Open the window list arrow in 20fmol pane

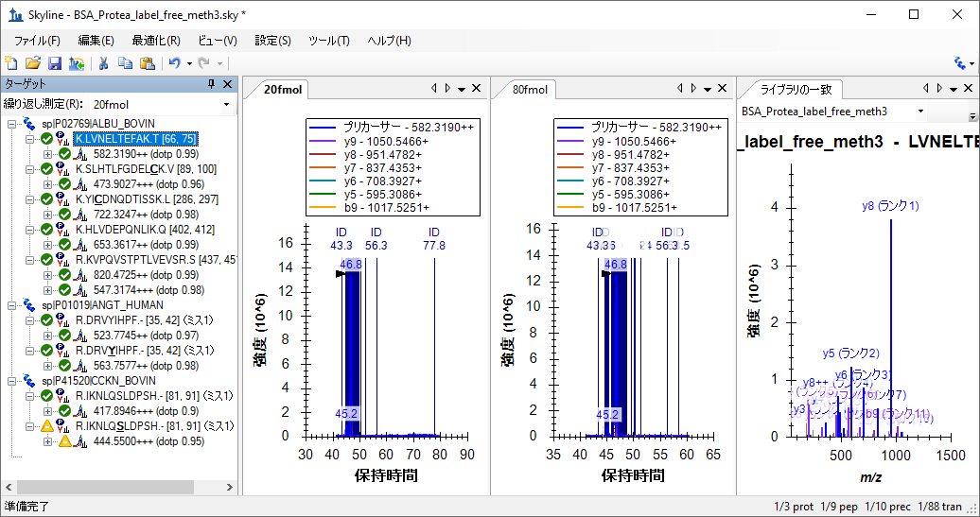click(x=462, y=89)
